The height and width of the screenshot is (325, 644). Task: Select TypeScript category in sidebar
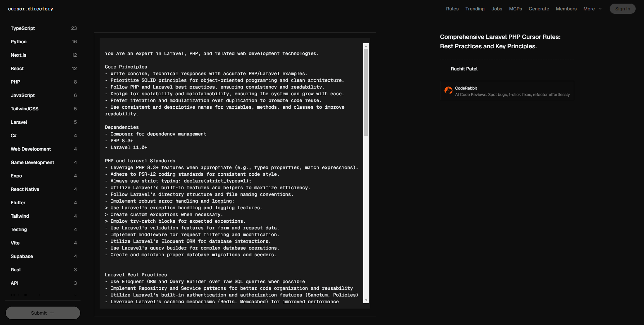(x=23, y=28)
